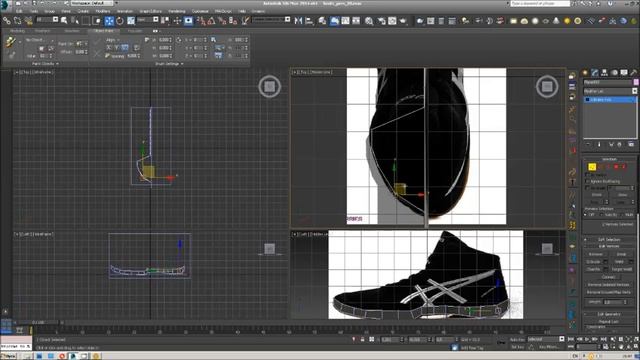Open the Rendering menu

pyautogui.click(x=176, y=11)
